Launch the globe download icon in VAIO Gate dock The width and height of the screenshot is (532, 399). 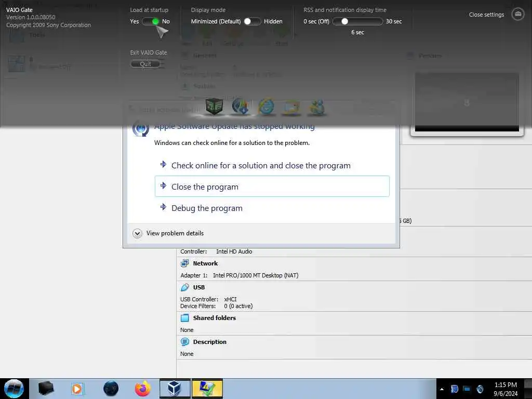tap(240, 106)
